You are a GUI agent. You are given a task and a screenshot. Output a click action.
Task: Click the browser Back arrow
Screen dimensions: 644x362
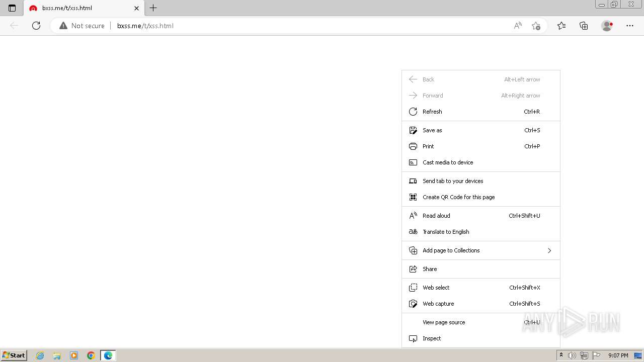coord(14,26)
